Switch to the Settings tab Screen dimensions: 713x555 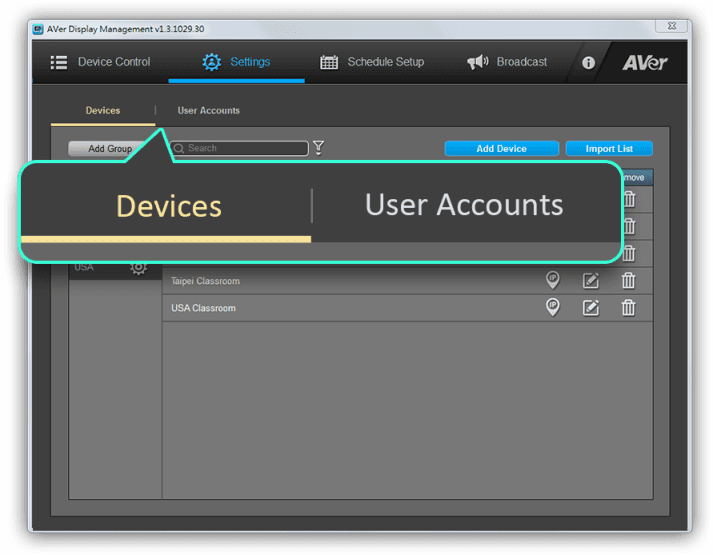click(x=236, y=62)
